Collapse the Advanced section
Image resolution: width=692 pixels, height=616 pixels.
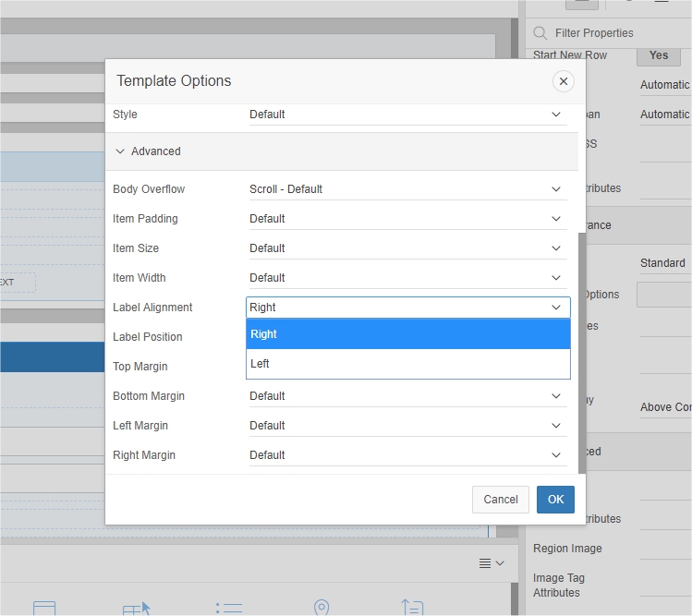pyautogui.click(x=120, y=151)
